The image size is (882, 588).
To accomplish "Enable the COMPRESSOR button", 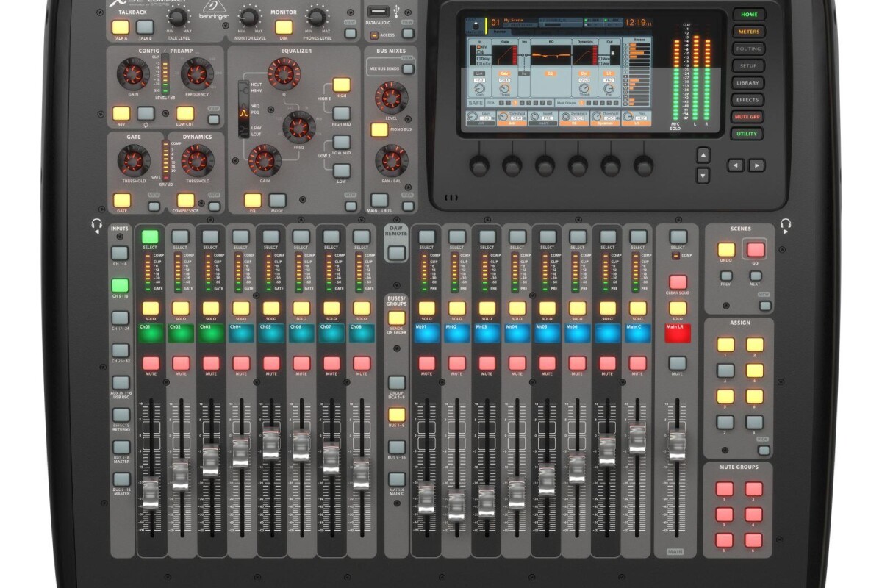I will [186, 199].
